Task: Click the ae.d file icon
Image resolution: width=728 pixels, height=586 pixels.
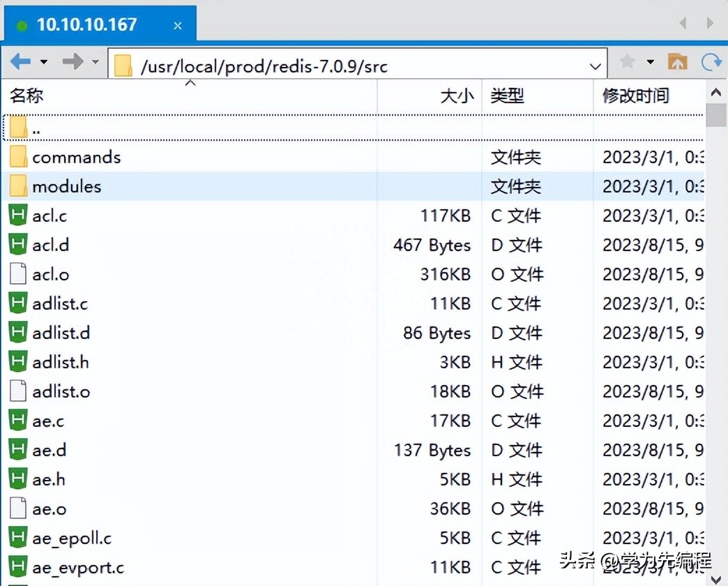Action: tap(18, 449)
